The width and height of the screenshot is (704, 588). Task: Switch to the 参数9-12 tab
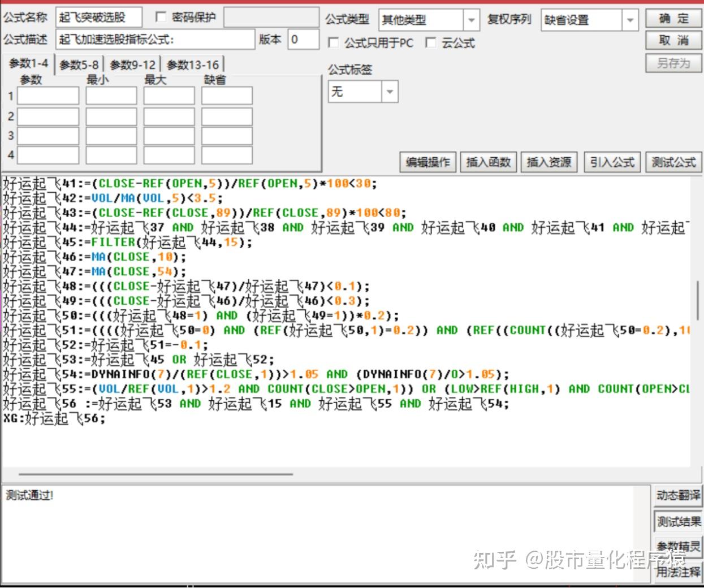pos(132,65)
